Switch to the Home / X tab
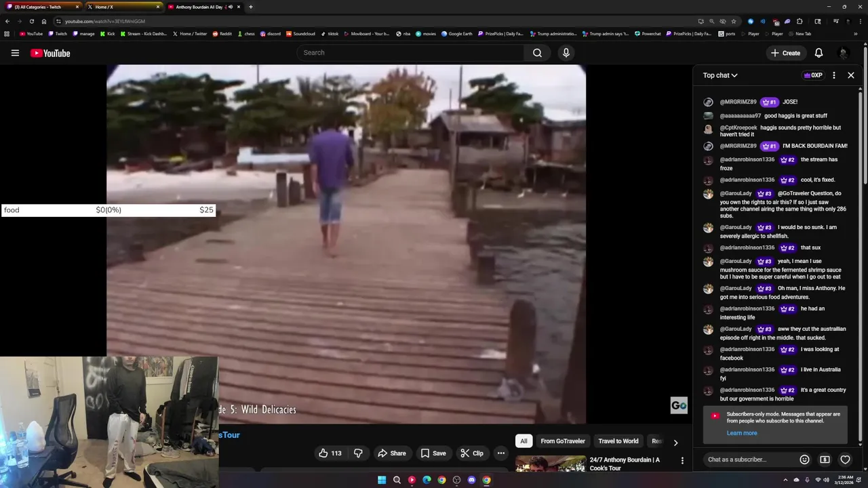This screenshot has height=488, width=868. pos(124,7)
